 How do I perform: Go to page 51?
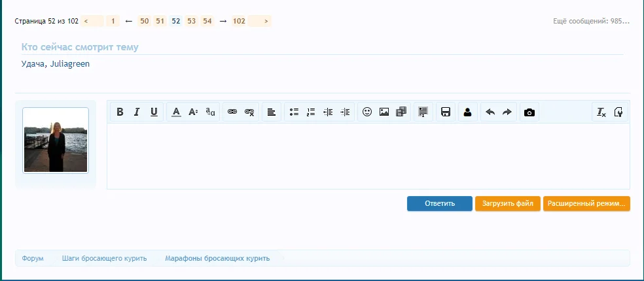pos(160,21)
